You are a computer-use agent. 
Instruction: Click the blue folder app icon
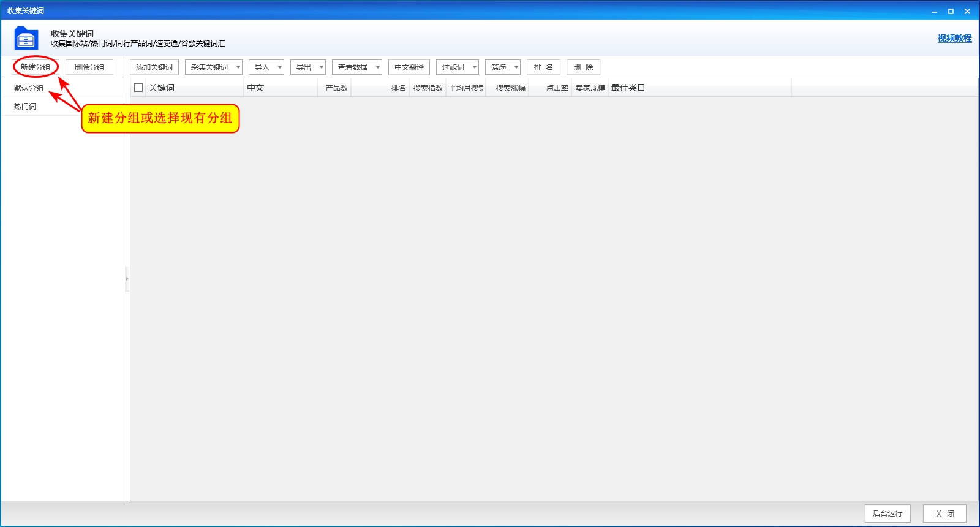pos(26,38)
